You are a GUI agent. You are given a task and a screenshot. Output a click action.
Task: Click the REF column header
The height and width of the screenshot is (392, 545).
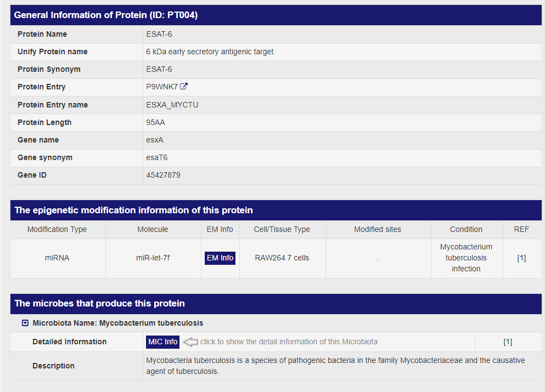click(x=521, y=229)
